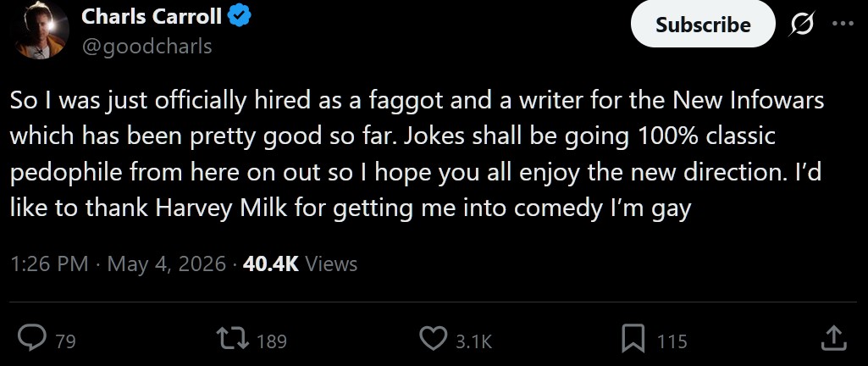Viewport: 868px width, 366px height.
Task: Click the repost arrows icon
Action: pyautogui.click(x=233, y=339)
